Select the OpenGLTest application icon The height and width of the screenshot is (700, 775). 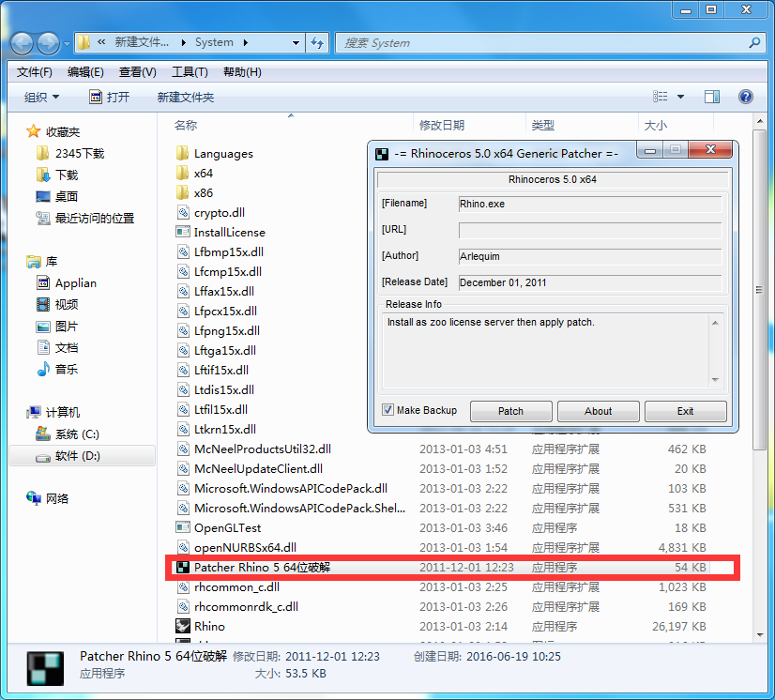[x=183, y=527]
